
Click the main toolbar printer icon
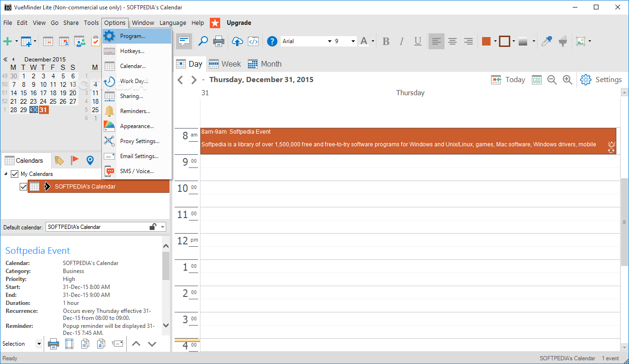pyautogui.click(x=219, y=41)
